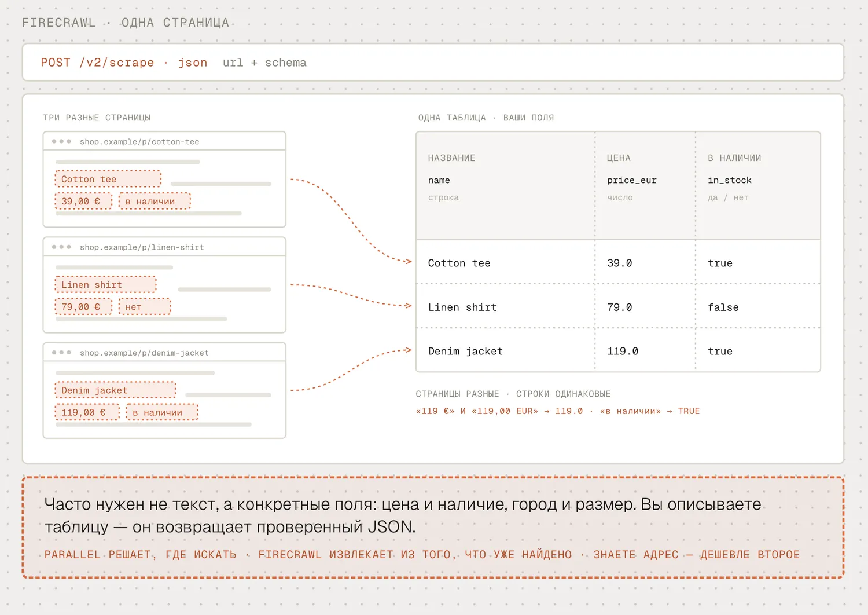Viewport: 868px width, 615px height.
Task: Click the 'FIRECRAWL · ОДНА СТРАНИЦА' heading
Action: tap(126, 23)
